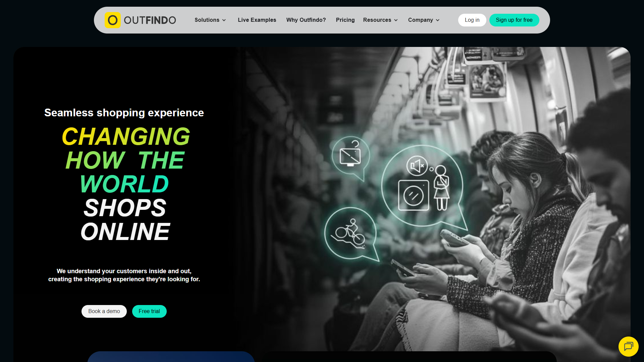
Task: Click the subway commuters hero image
Action: (x=433, y=199)
